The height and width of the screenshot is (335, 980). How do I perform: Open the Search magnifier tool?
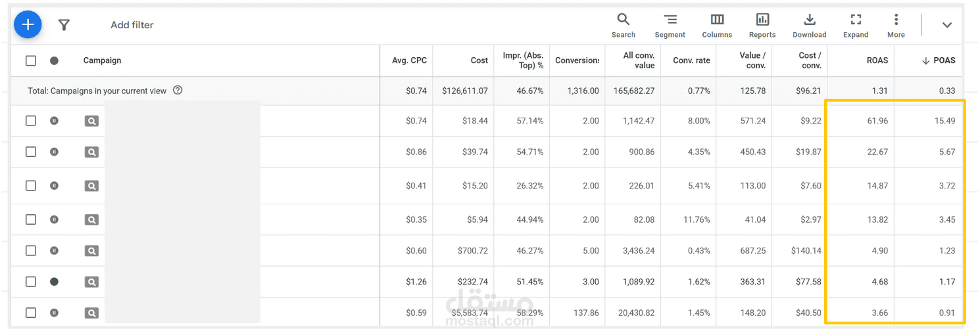coord(623,26)
